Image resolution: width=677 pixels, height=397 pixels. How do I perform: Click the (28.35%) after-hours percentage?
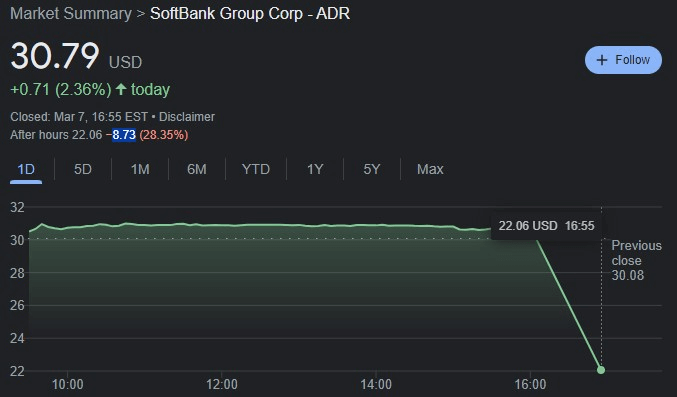point(164,135)
